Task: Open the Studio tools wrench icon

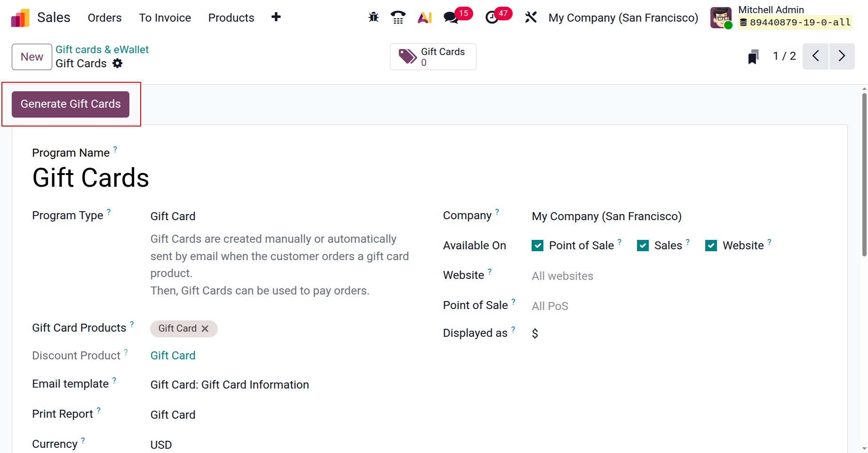Action: click(531, 17)
